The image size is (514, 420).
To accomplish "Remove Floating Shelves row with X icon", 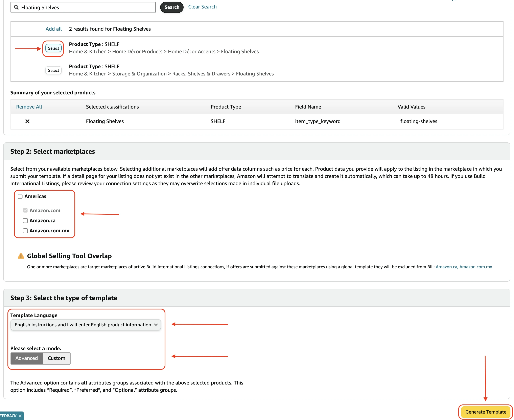I will pos(27,121).
